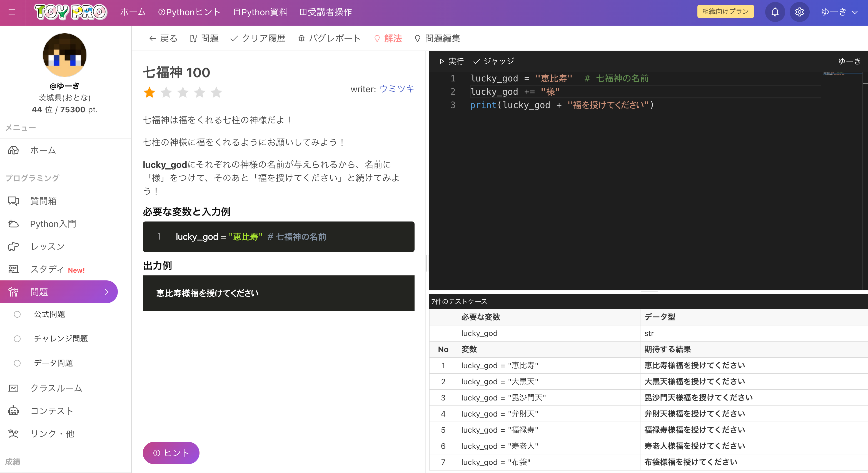Select the チャレンジ問題 radio option

pos(17,338)
